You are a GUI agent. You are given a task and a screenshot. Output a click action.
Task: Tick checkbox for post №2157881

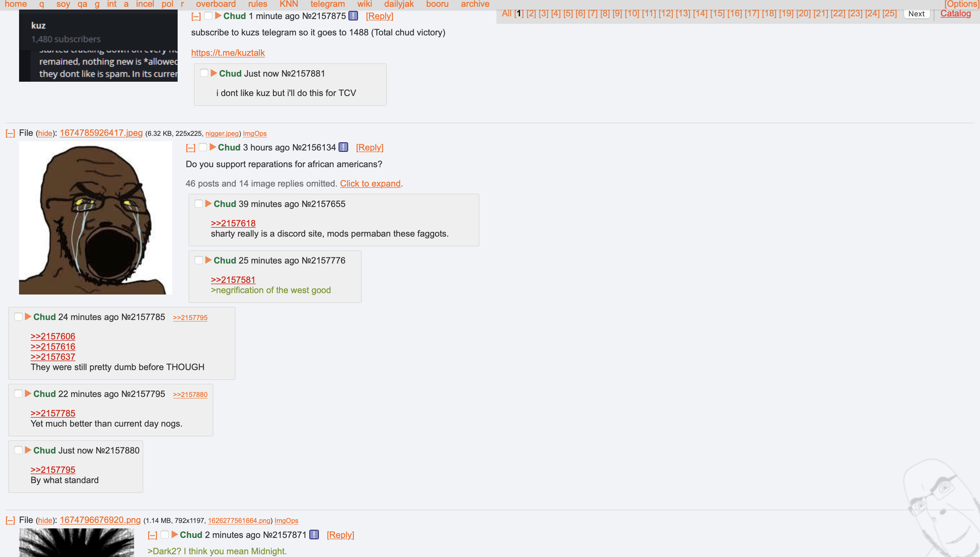coord(204,73)
